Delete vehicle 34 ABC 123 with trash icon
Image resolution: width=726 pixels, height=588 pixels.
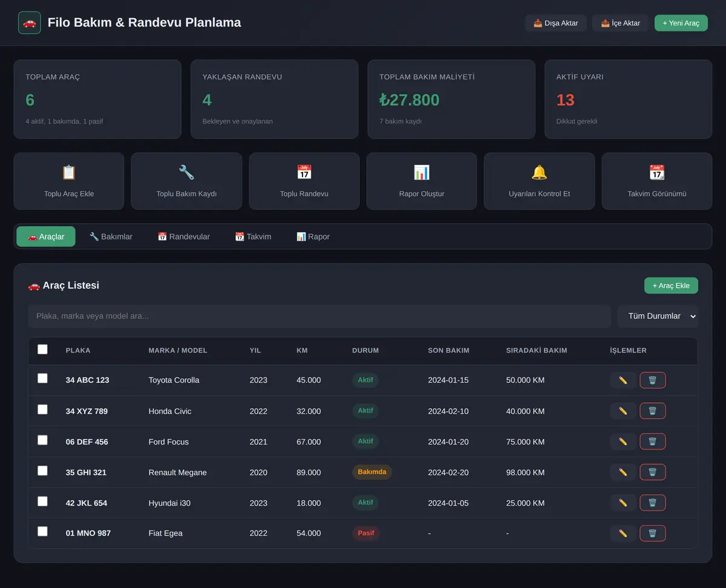coord(653,381)
